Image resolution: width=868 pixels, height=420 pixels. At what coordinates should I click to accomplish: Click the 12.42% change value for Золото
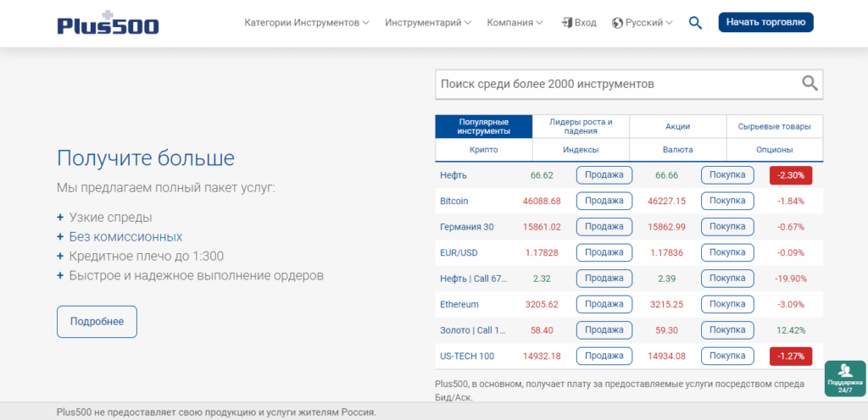pos(791,330)
